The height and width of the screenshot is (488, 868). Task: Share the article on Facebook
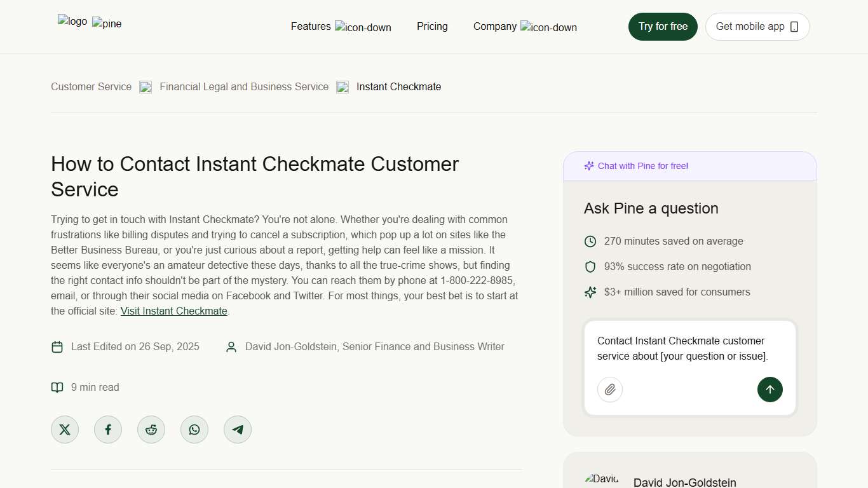click(108, 429)
